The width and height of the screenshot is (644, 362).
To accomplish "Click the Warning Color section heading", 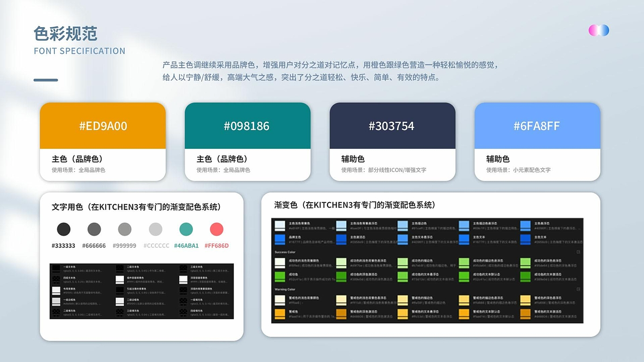I will [285, 290].
